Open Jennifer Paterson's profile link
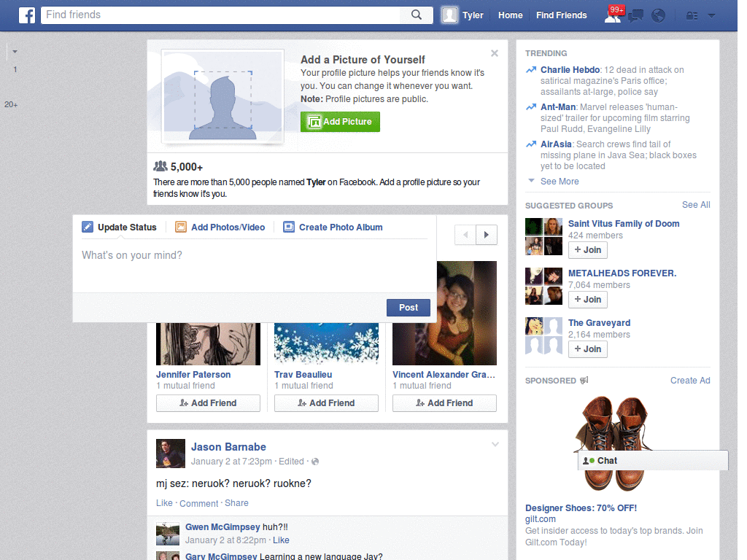The height and width of the screenshot is (560, 747). point(193,375)
